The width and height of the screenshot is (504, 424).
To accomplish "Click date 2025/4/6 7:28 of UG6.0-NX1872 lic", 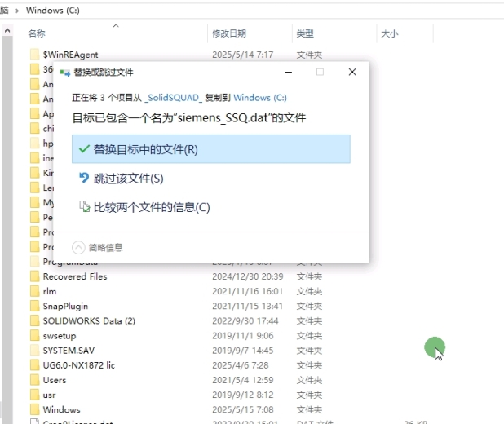I will (240, 365).
